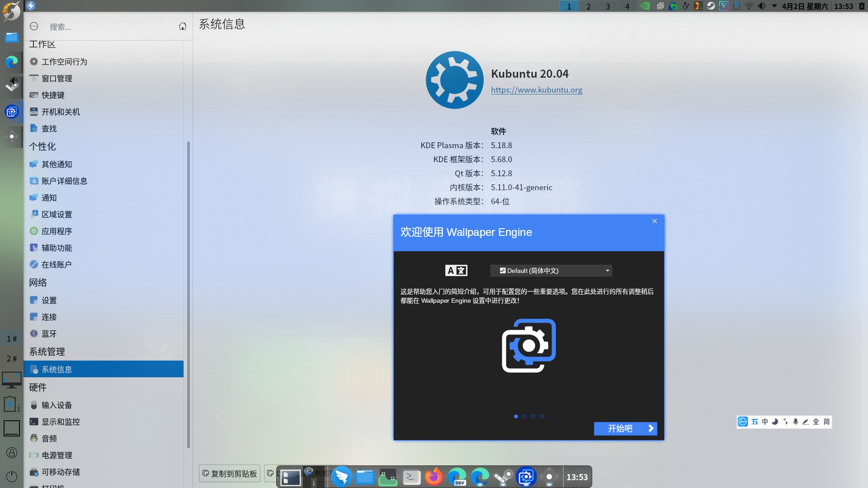This screenshot has width=868, height=488.
Task: Open the file manager in the bottom dock
Action: point(365,477)
